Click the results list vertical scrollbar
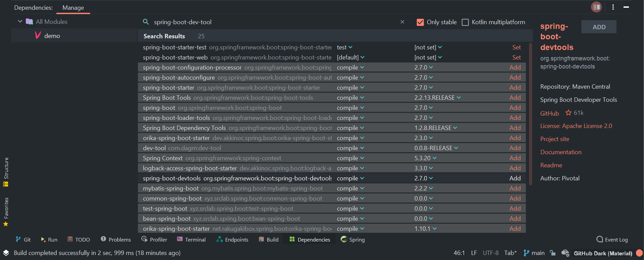This screenshot has width=644, height=260. click(x=531, y=114)
